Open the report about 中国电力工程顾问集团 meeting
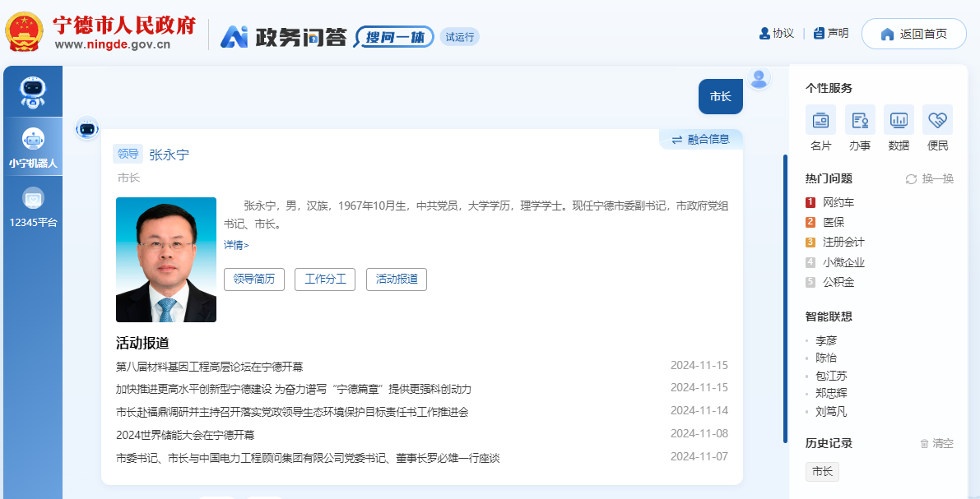Screen dimensions: 980x499 pyautogui.click(x=308, y=459)
